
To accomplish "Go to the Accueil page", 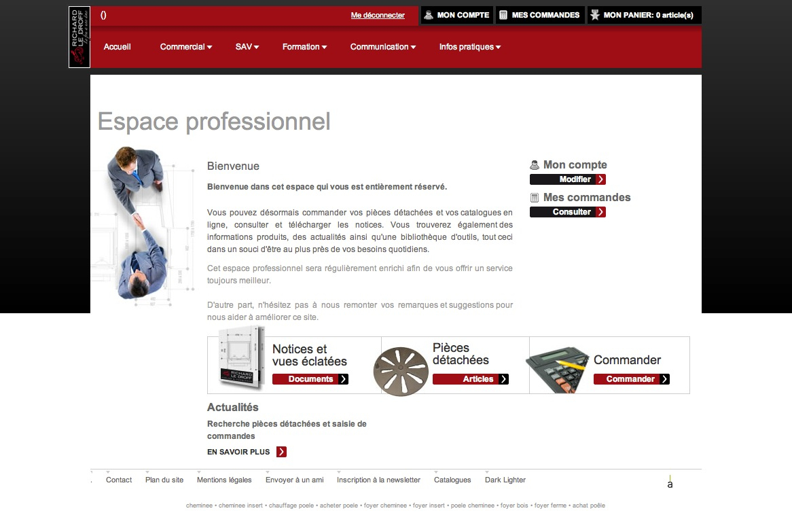I will click(x=117, y=47).
